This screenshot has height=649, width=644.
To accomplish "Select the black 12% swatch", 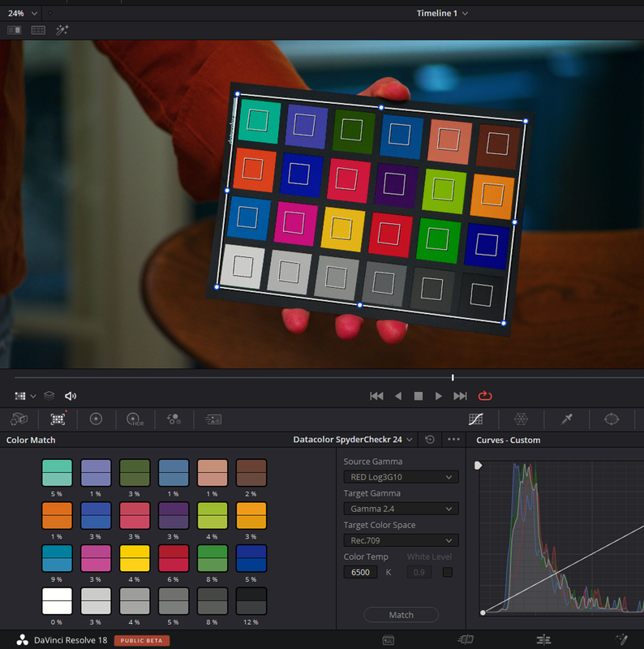I will coord(251,601).
